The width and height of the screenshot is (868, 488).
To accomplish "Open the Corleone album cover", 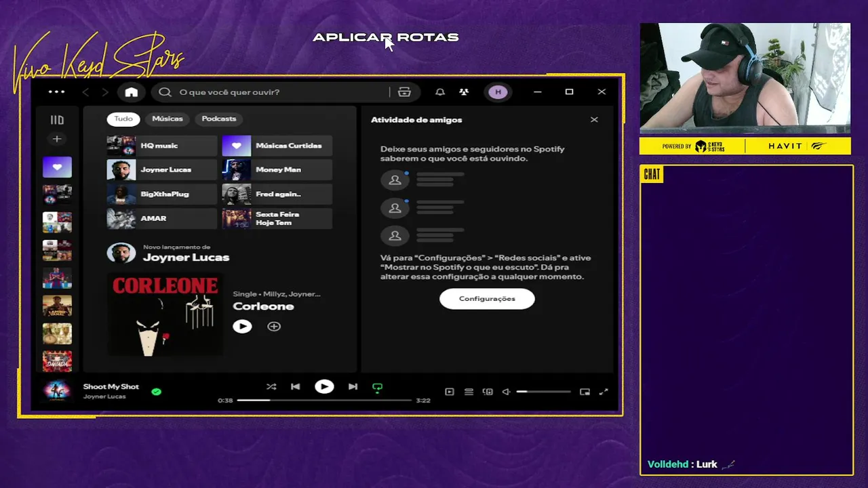I will coord(165,314).
